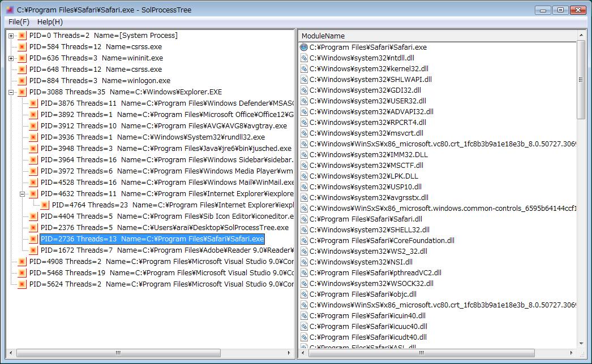Image resolution: width=592 pixels, height=364 pixels.
Task: Click the module list scroll-down arrow
Action: 581,344
